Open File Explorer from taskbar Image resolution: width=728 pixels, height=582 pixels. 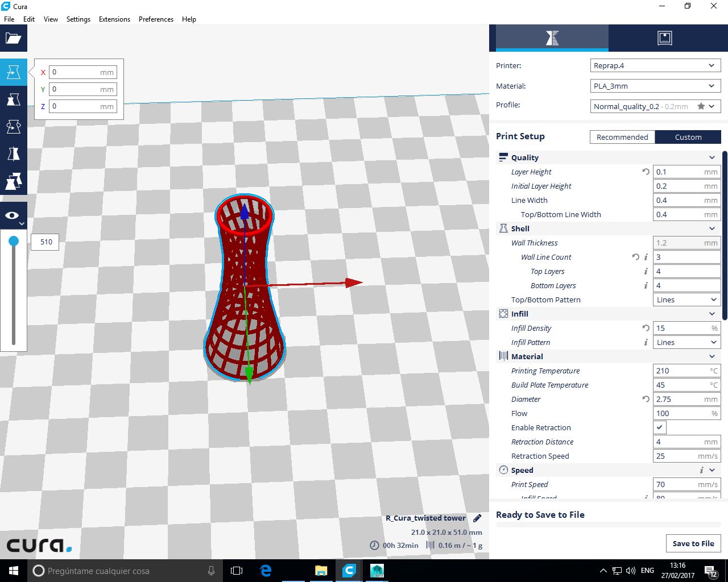point(321,571)
